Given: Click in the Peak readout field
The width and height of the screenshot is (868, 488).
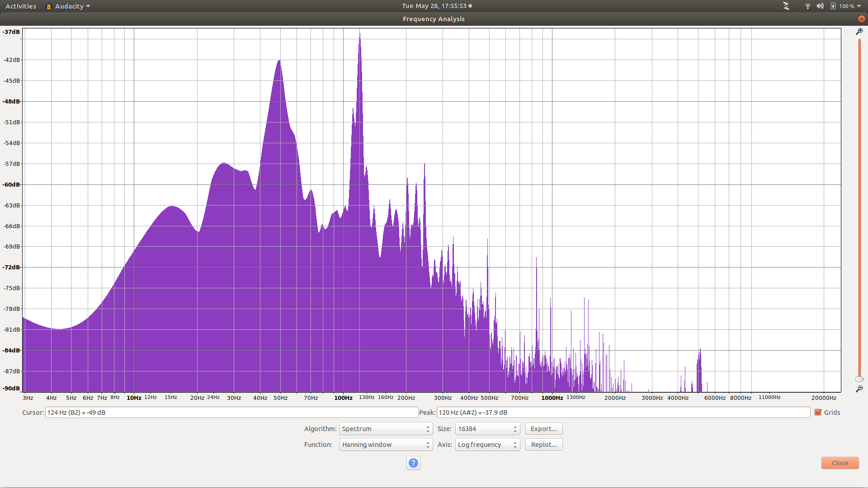Looking at the screenshot, I should pyautogui.click(x=623, y=413).
